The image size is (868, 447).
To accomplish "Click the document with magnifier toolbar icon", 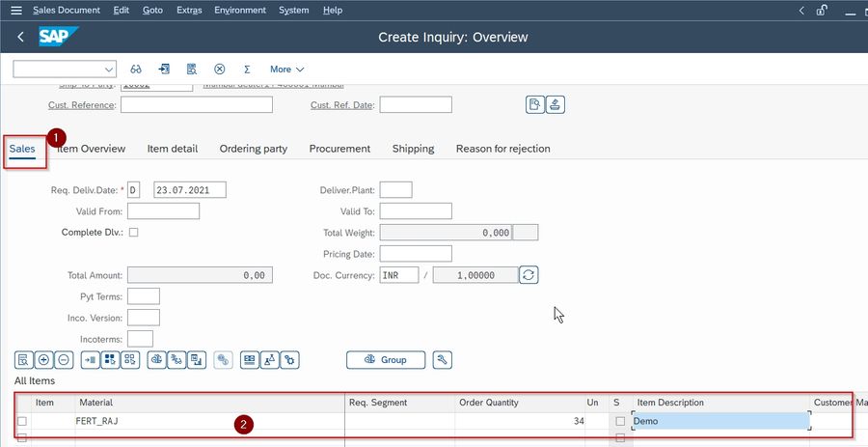I will tap(192, 70).
